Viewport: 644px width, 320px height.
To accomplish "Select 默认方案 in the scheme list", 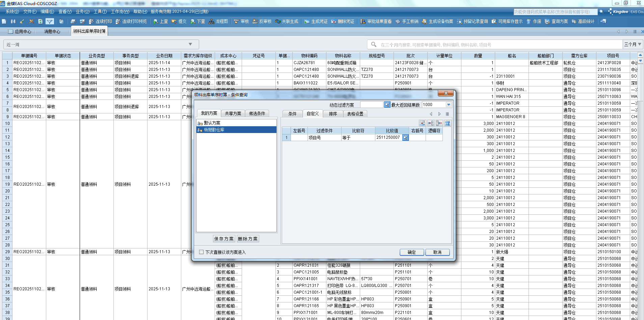I will tap(212, 123).
